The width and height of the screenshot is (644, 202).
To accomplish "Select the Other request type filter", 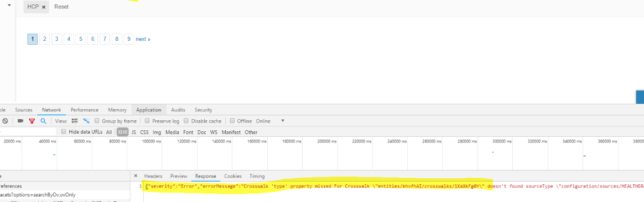I will 251,132.
